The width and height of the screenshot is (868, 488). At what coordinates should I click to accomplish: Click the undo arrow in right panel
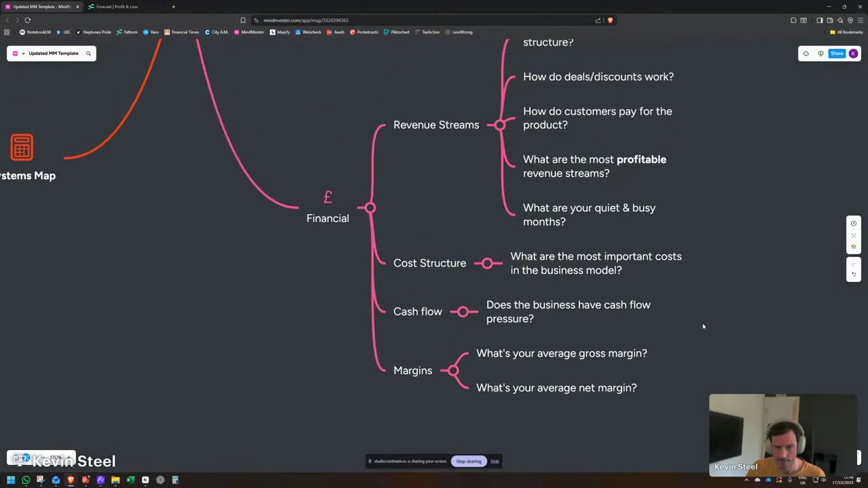coord(854,274)
